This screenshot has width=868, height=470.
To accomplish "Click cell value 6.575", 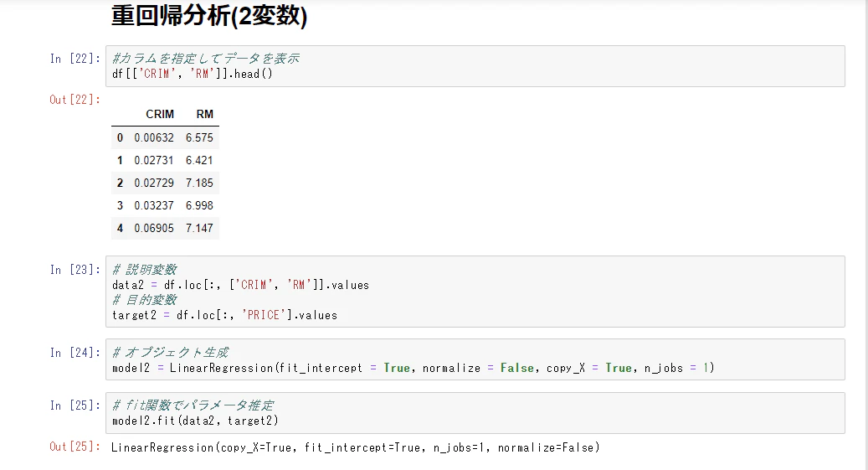I will pos(199,137).
